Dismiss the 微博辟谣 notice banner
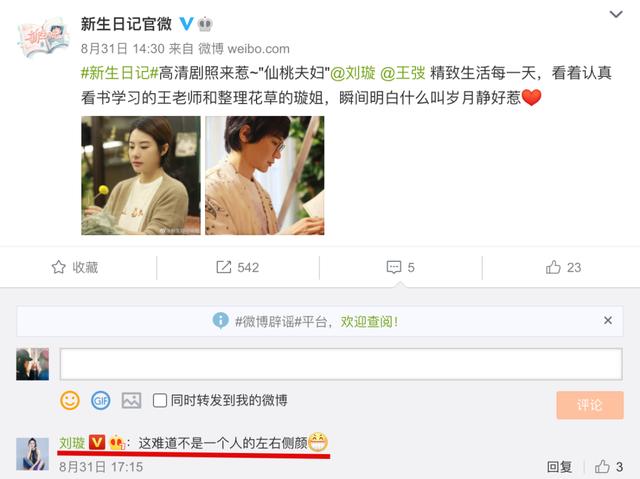 (x=608, y=320)
